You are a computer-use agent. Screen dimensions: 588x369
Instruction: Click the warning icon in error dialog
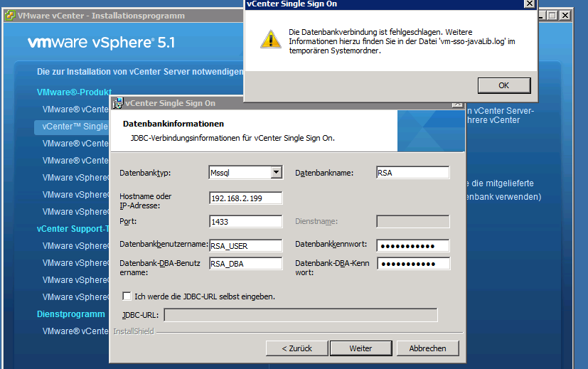[271, 39]
